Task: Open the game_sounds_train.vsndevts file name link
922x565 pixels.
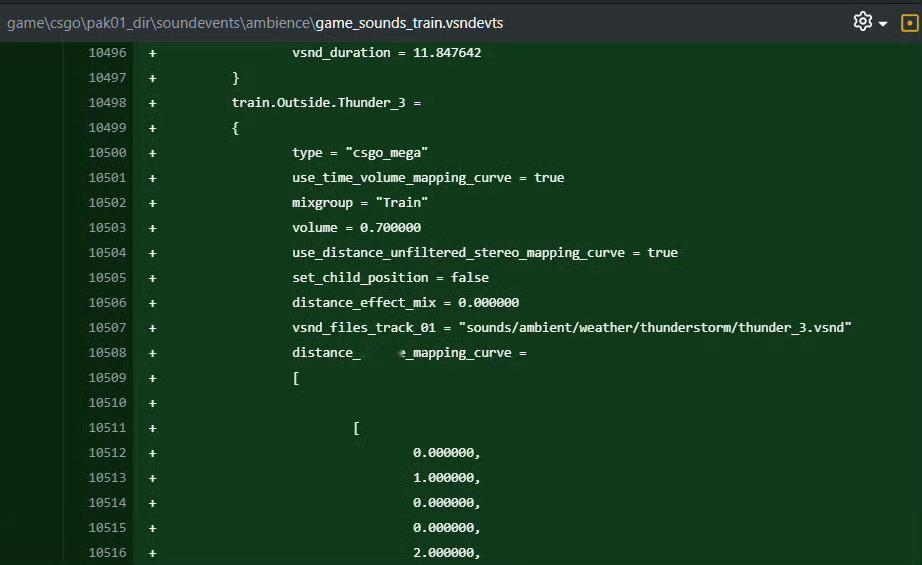Action: coord(409,23)
